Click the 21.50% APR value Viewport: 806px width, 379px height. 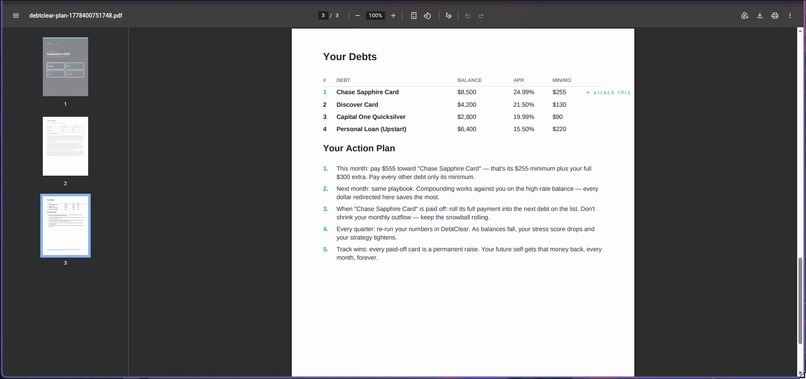[x=523, y=104]
